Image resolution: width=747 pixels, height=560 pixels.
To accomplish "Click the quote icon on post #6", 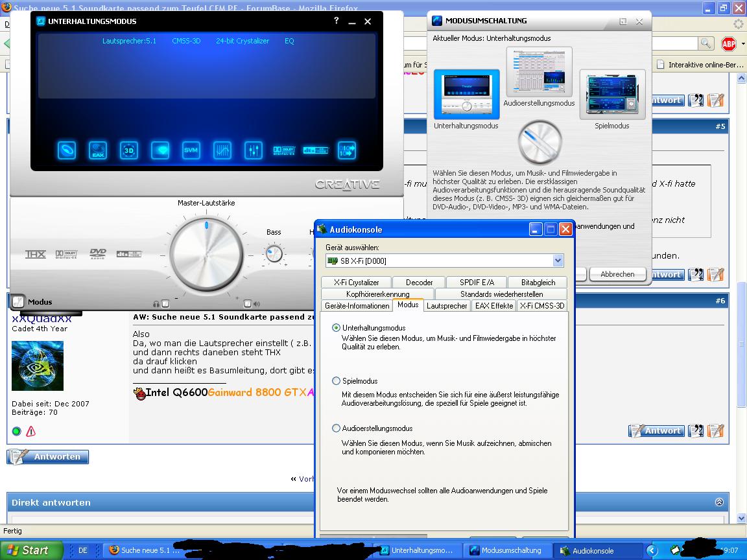I will tap(696, 431).
